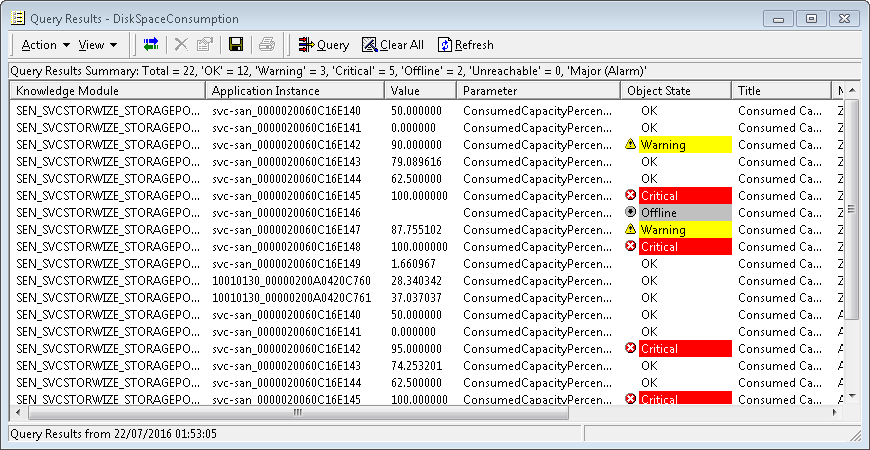Click the Query Results window title icon
The height and width of the screenshot is (450, 870).
18,18
